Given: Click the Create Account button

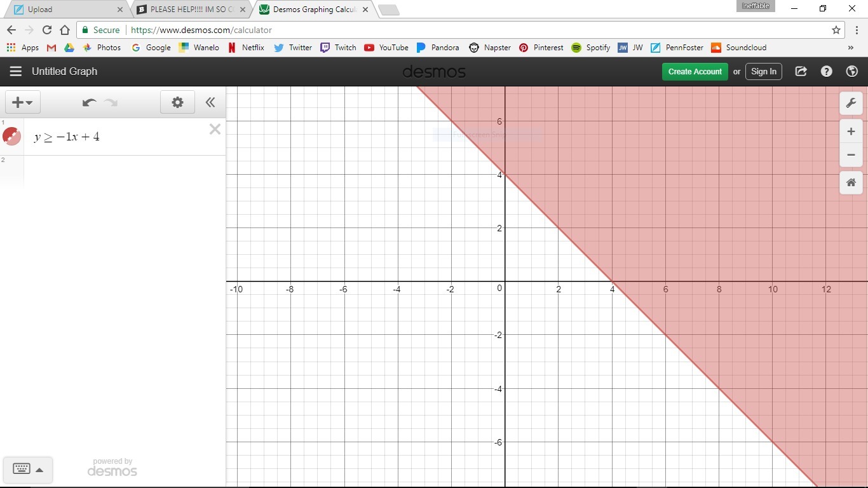Looking at the screenshot, I should coord(695,72).
